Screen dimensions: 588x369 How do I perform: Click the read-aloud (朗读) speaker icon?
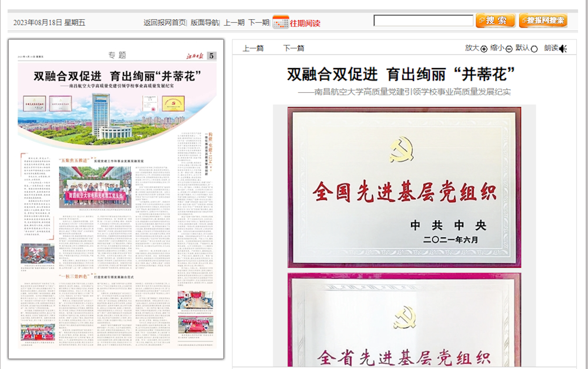coord(563,48)
